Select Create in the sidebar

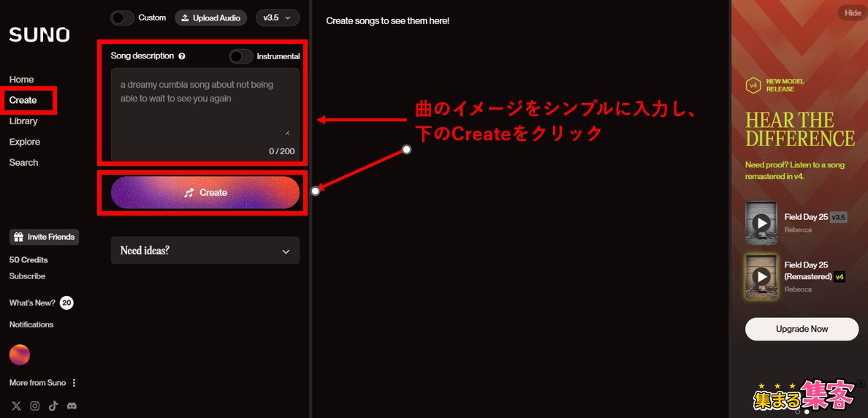tap(23, 100)
